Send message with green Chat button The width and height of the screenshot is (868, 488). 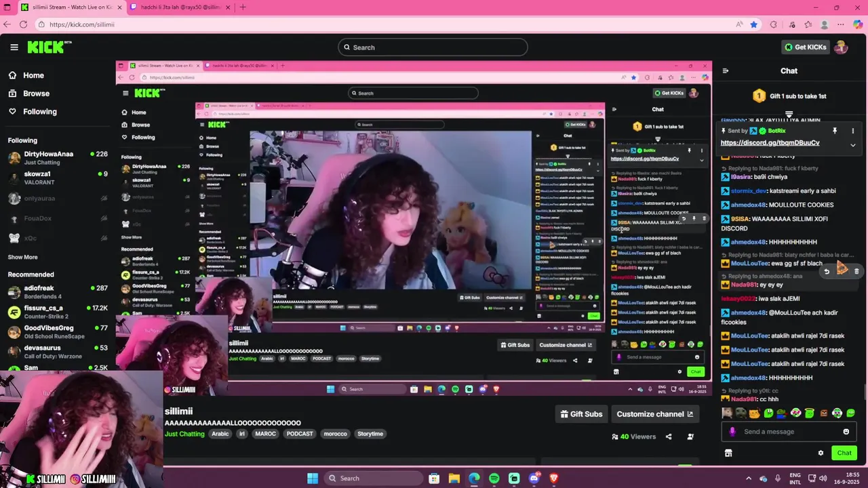click(844, 453)
